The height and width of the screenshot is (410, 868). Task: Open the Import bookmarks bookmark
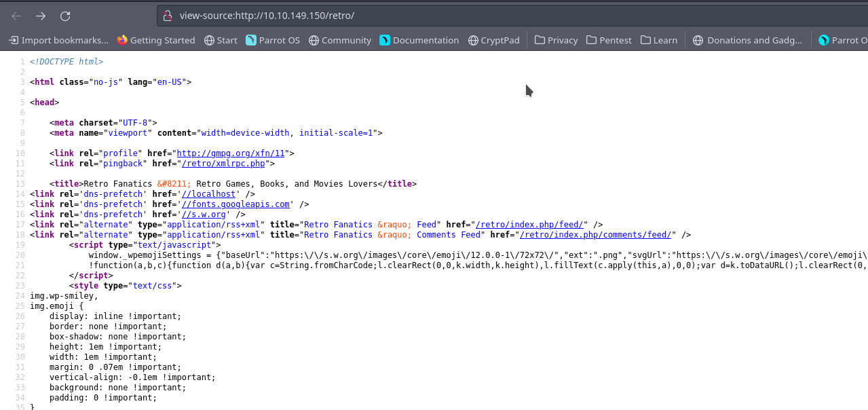58,40
